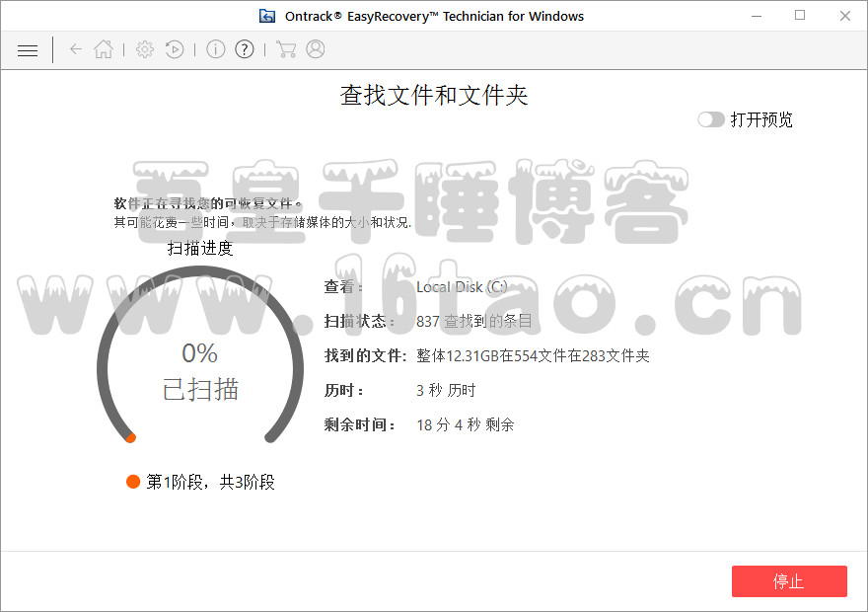Click the Local Disk (C:) text
Viewport: 868px width, 612px height.
(x=461, y=287)
